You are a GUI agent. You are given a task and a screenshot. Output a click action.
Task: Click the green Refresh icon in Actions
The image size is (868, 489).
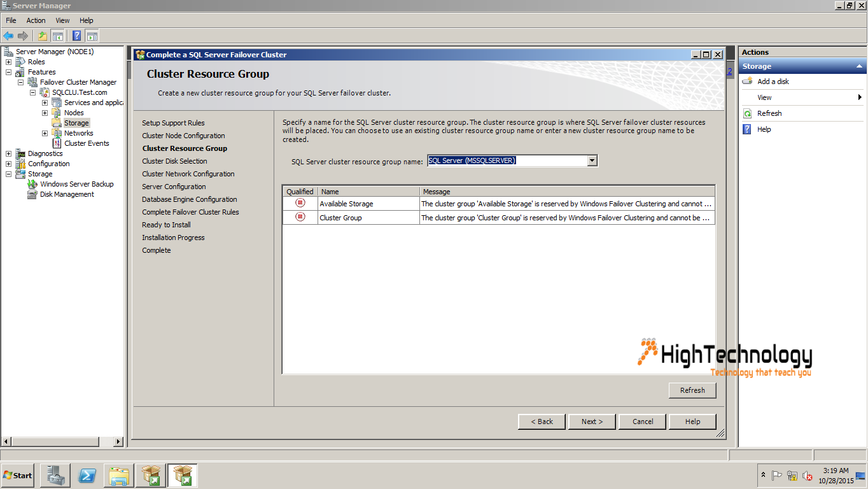coord(747,113)
